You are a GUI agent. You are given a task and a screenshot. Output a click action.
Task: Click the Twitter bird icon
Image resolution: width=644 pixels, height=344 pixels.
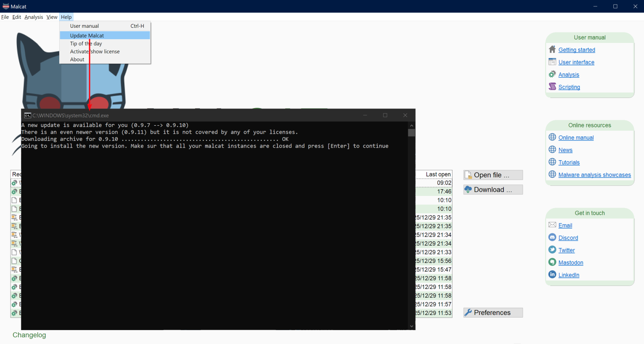click(552, 249)
